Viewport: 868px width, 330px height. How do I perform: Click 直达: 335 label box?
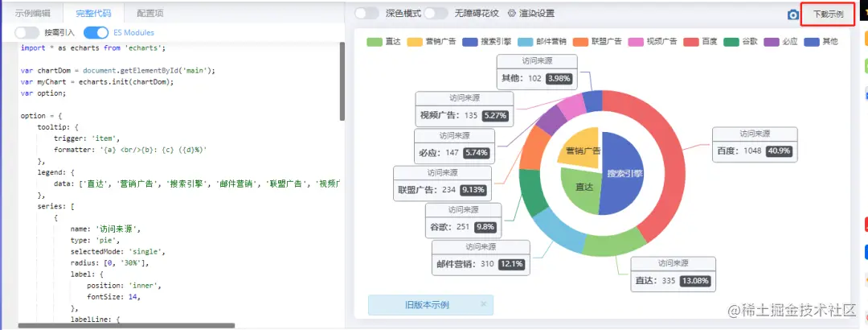[674, 274]
